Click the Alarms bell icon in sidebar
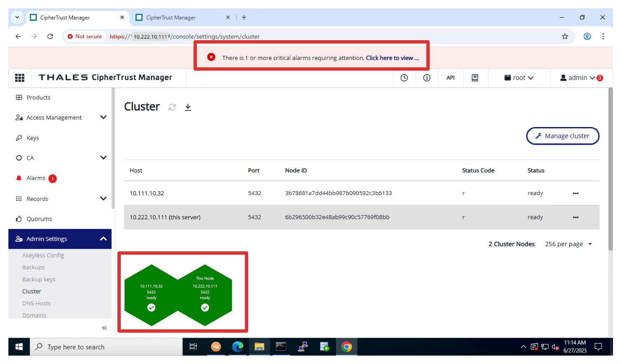Viewport: 621px width, 364px height. click(x=19, y=178)
